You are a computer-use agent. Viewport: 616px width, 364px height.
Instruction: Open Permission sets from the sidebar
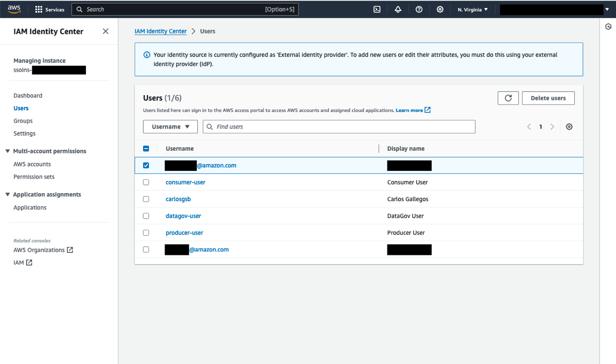(34, 176)
